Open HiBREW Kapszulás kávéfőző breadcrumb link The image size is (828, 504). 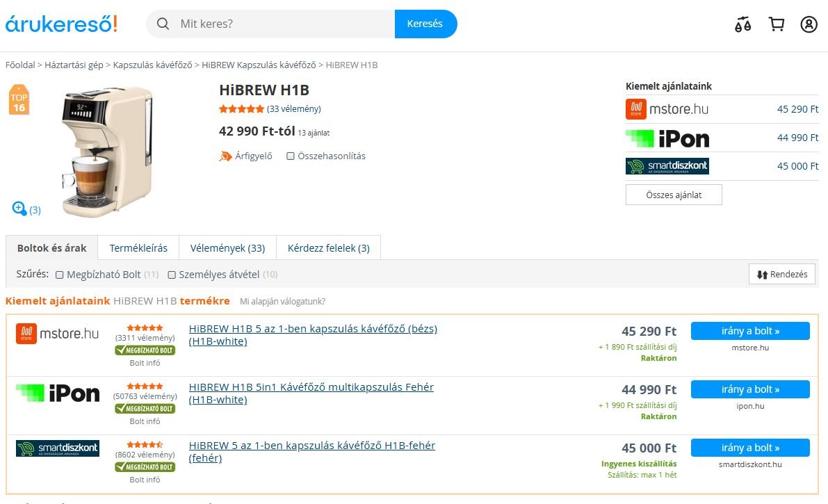(259, 65)
